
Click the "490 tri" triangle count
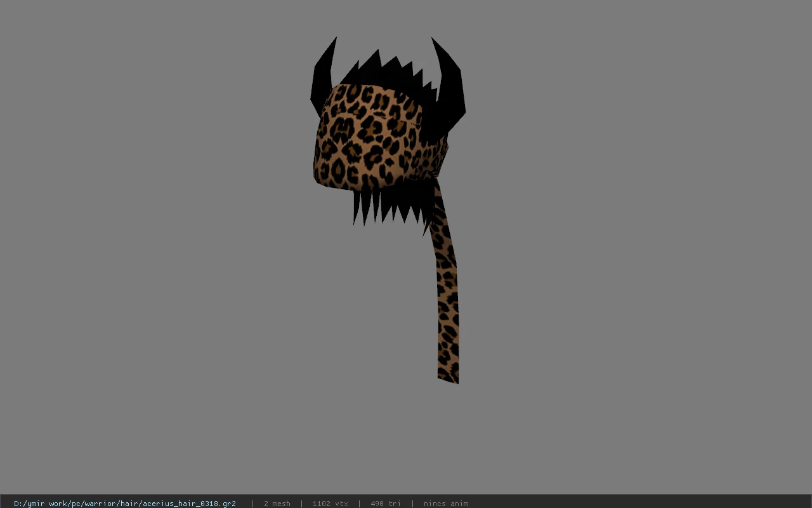386,504
